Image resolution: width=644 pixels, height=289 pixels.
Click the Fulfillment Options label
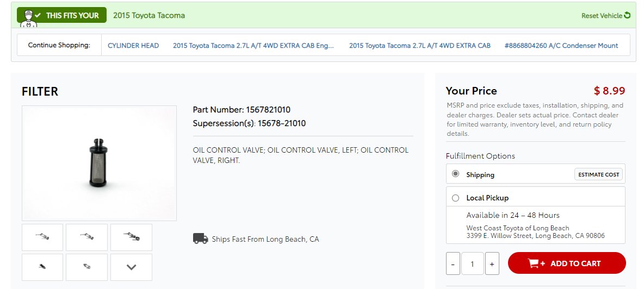pyautogui.click(x=480, y=156)
